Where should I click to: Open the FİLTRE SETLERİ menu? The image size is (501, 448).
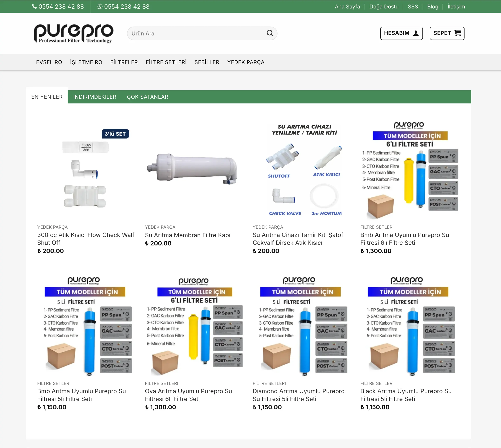(x=166, y=62)
